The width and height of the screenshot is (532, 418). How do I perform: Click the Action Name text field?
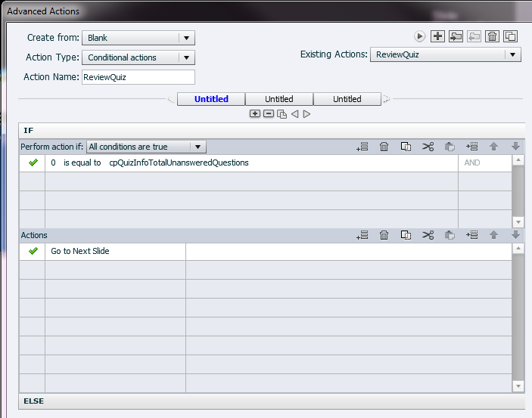138,77
